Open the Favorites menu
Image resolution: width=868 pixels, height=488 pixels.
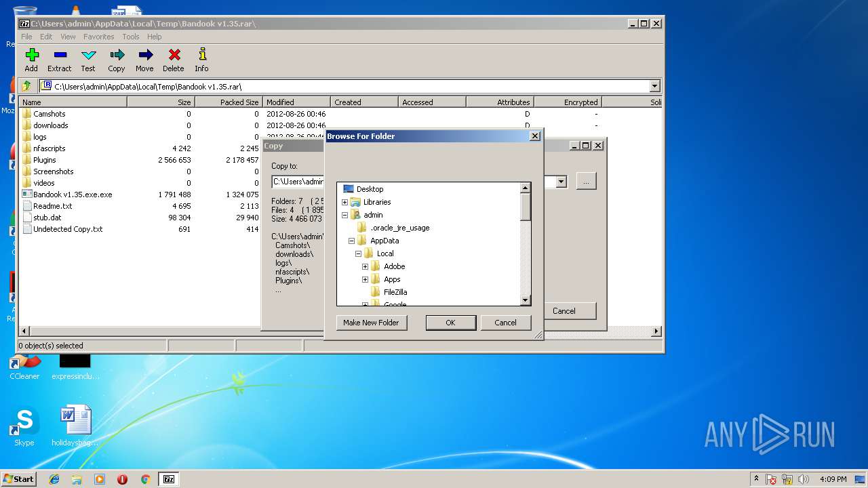click(x=99, y=37)
